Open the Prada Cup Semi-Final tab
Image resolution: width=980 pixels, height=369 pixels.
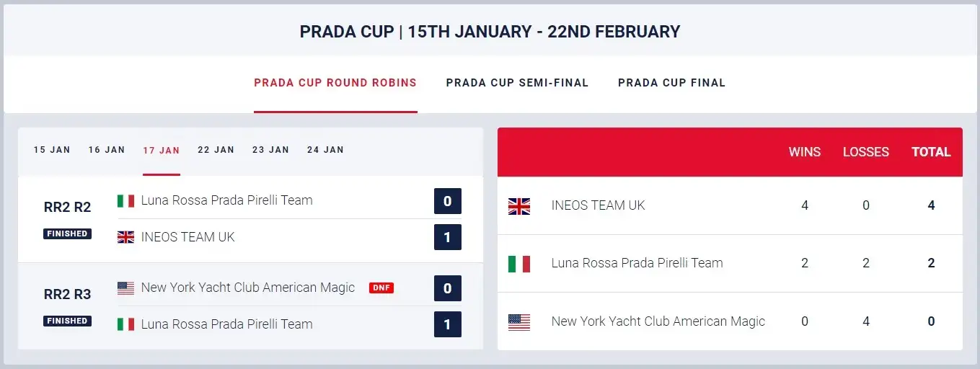[517, 83]
